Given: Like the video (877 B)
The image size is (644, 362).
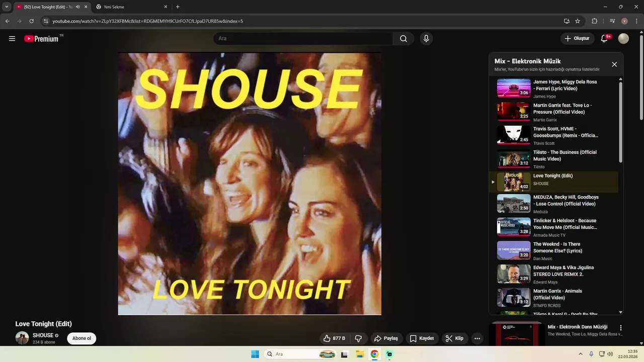Looking at the screenshot, I should click(334, 338).
